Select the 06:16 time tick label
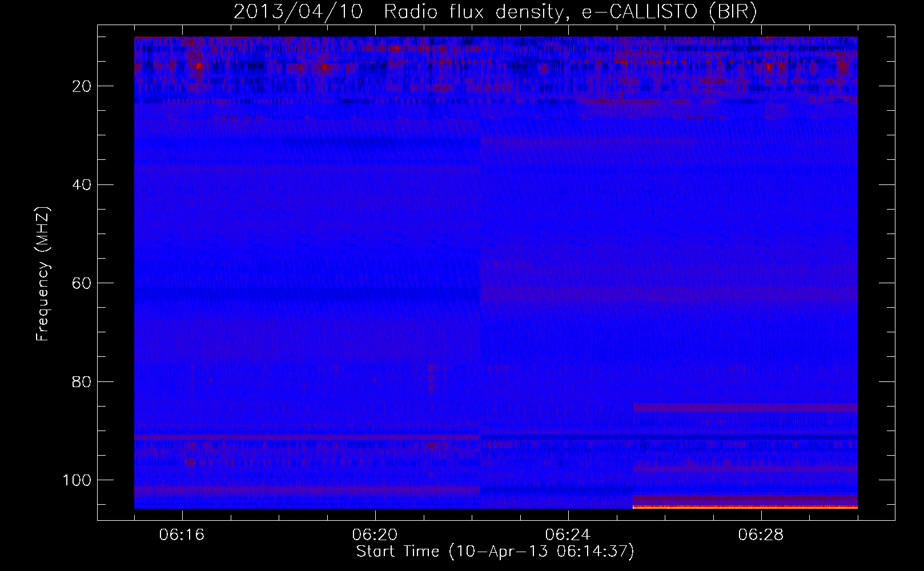Viewport: 924px width, 571px height. click(182, 535)
